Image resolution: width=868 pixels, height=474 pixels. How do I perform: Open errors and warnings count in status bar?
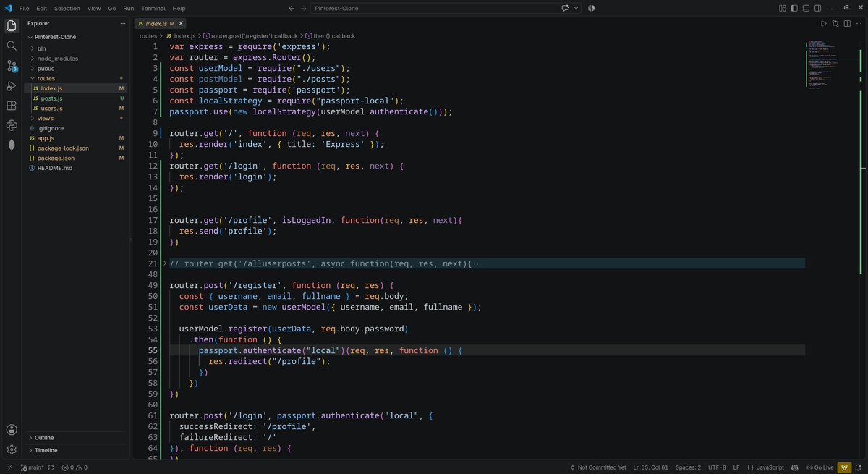(75, 467)
